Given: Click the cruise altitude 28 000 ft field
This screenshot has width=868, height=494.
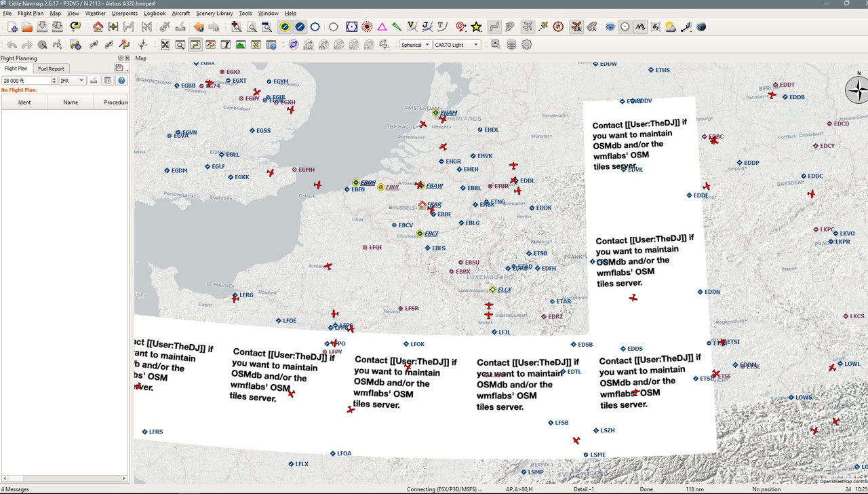Looking at the screenshot, I should 26,80.
